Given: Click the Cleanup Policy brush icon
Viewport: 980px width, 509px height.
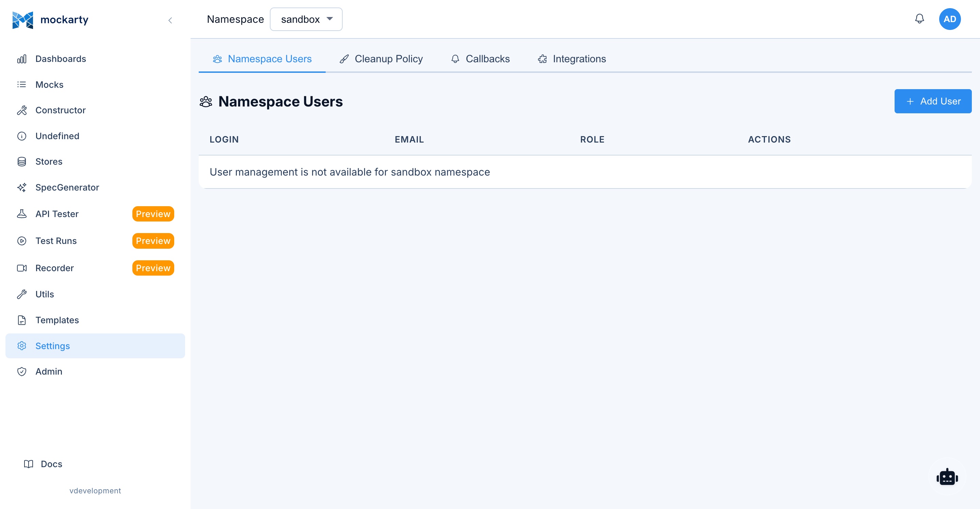Looking at the screenshot, I should (x=344, y=59).
